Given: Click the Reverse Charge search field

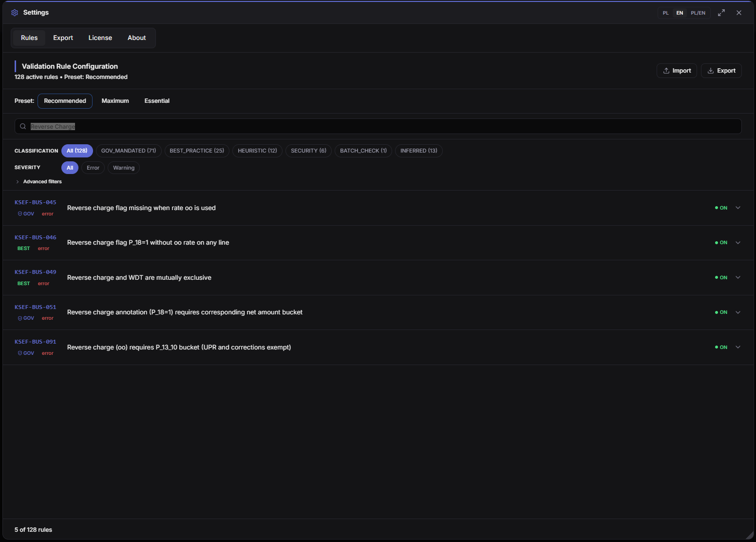Looking at the screenshot, I should click(378, 126).
